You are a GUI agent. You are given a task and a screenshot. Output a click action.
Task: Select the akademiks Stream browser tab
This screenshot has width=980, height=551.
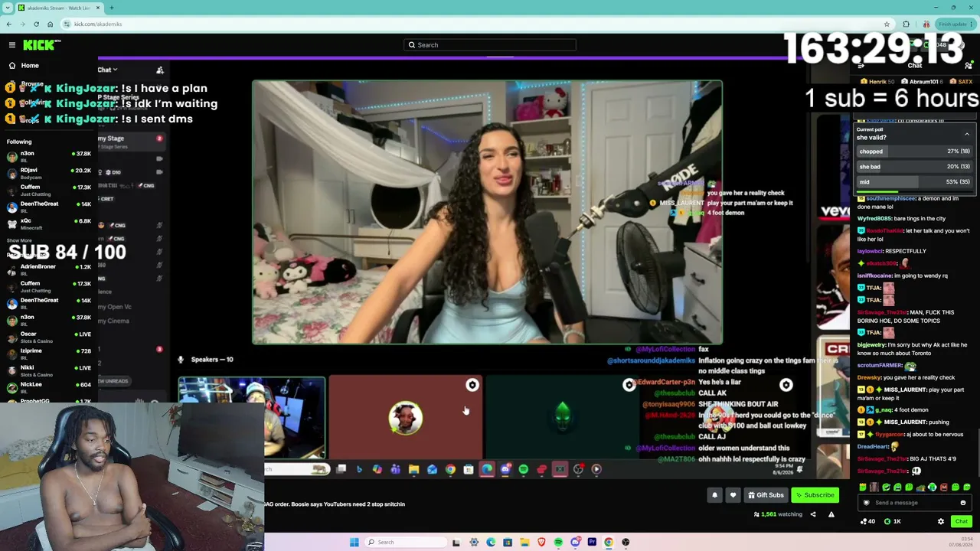59,8
